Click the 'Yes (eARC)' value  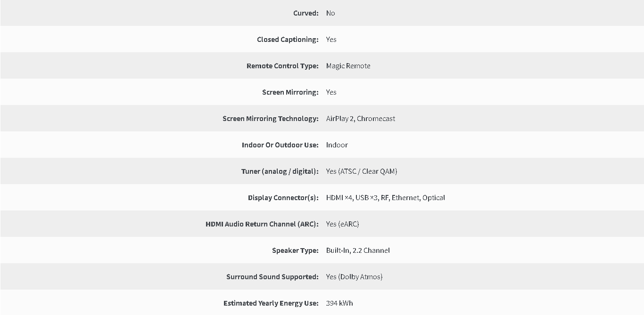tap(343, 224)
